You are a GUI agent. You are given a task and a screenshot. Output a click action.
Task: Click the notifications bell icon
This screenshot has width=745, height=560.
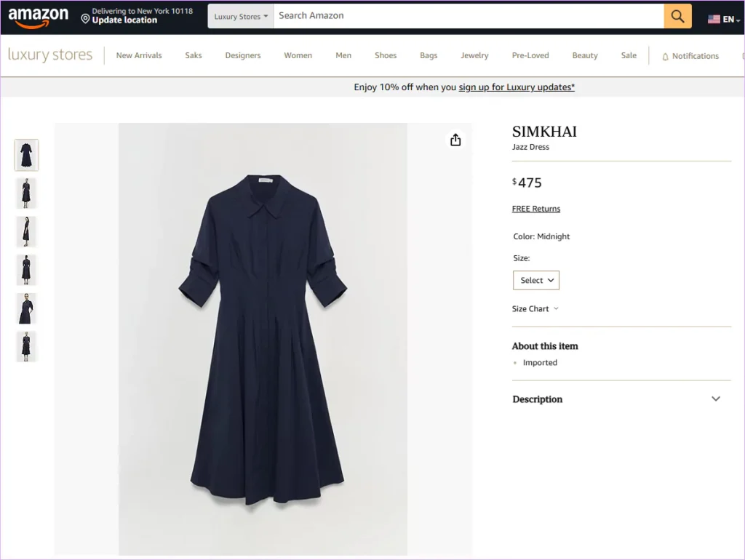[665, 57]
